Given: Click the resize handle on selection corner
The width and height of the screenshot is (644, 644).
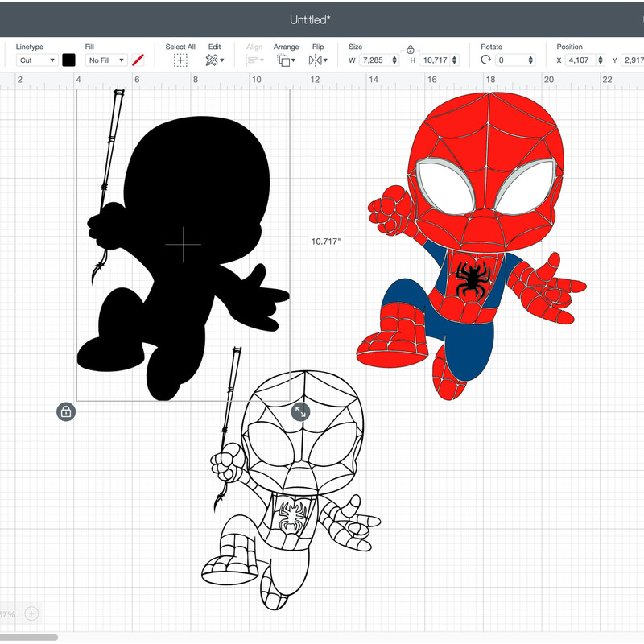Looking at the screenshot, I should [300, 411].
